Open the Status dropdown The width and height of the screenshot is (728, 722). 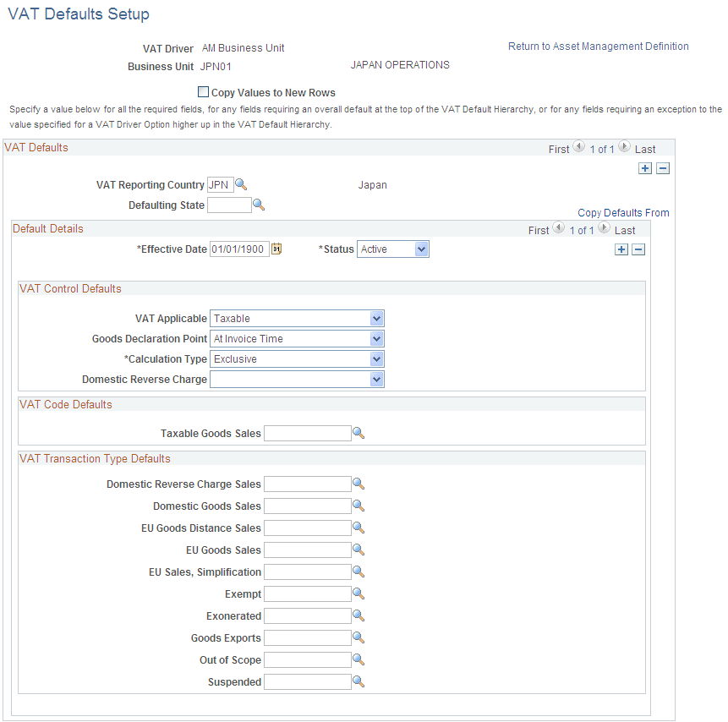click(420, 249)
